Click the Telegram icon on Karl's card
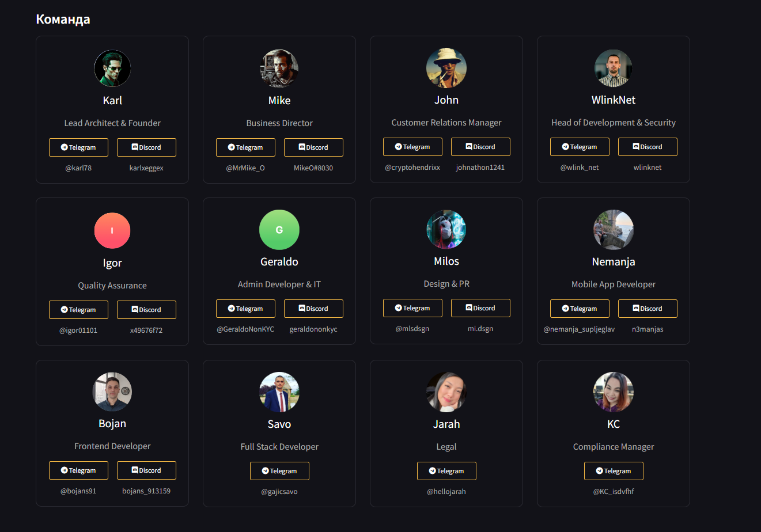 [65, 147]
